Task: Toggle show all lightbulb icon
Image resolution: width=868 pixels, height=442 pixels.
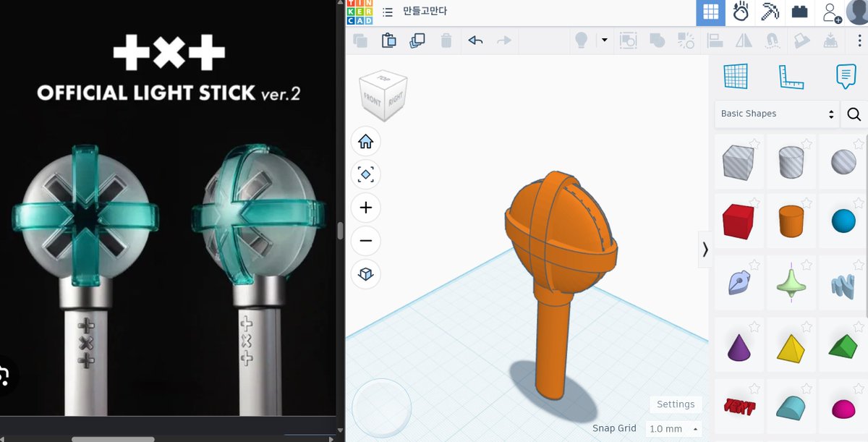Action: (580, 41)
